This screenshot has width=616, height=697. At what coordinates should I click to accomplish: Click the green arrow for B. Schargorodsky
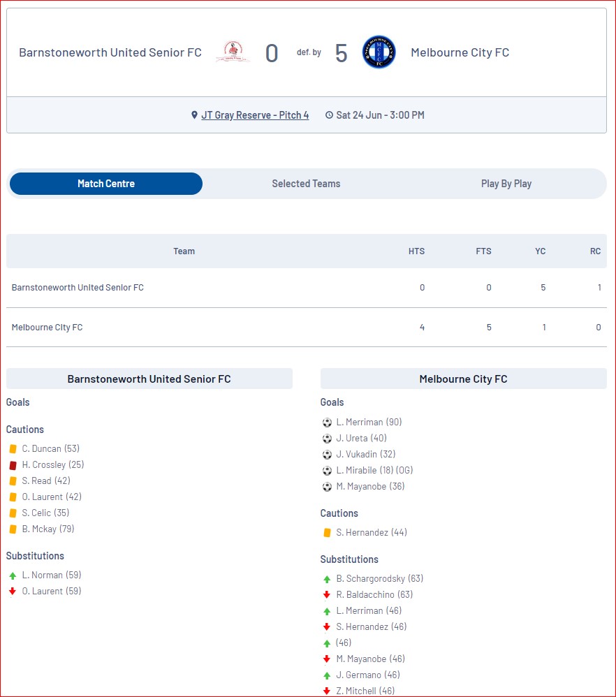(x=327, y=579)
